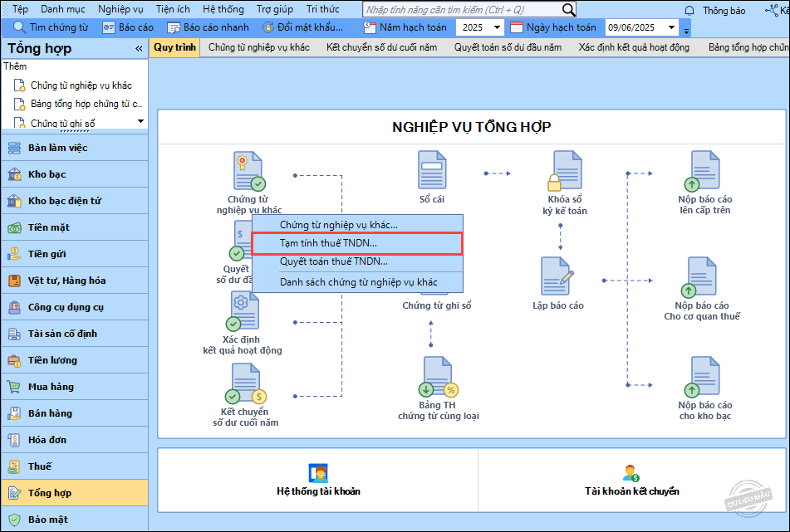The width and height of the screenshot is (790, 532).
Task: Select the Tổng hợp sidebar module
Action: (75, 493)
